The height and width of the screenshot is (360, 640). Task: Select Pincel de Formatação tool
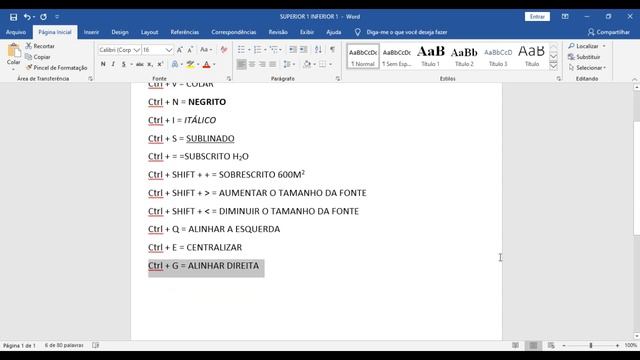click(x=56, y=68)
